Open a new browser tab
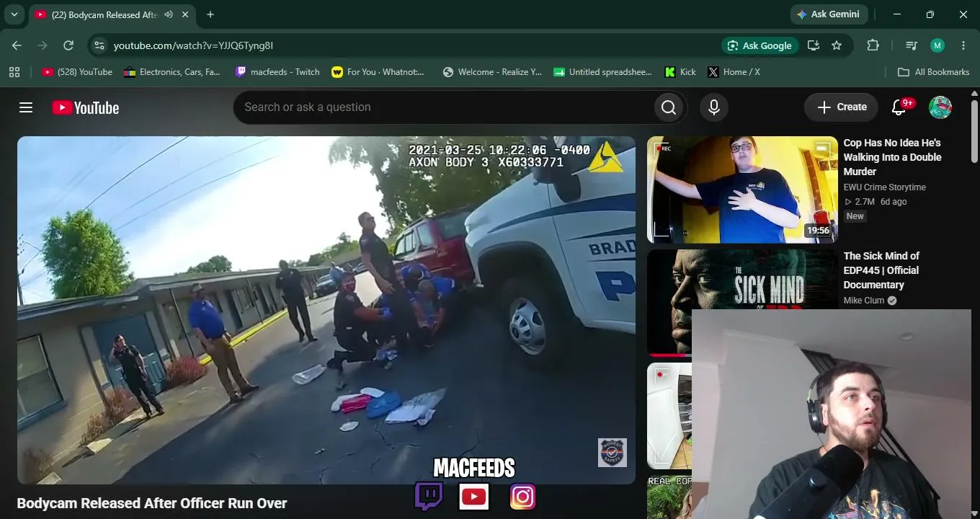 (x=210, y=14)
